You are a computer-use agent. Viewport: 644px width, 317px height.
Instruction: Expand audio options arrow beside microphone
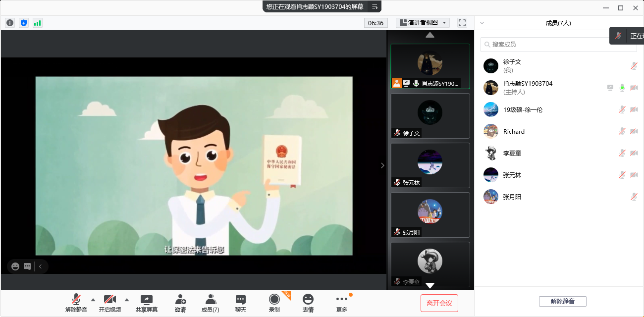coord(93,299)
